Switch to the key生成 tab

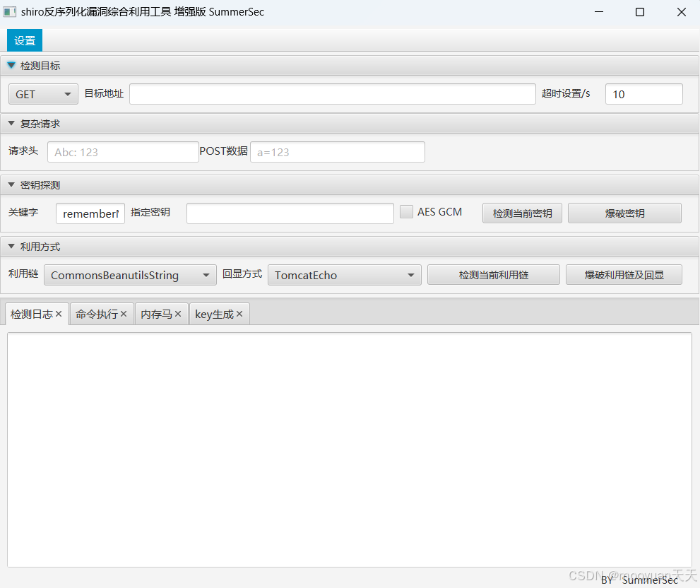pyautogui.click(x=214, y=314)
